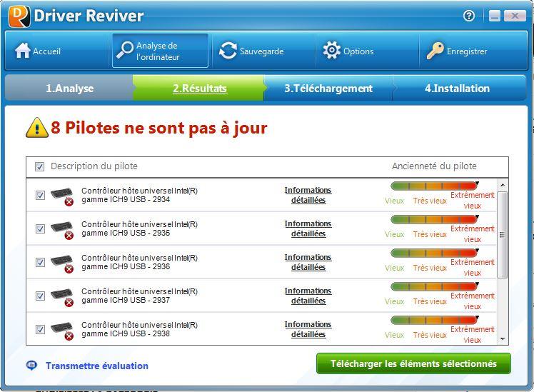Click Télécharger les éléments sélectionnés button
Viewport: 534px width, 392px height.
pos(413,363)
